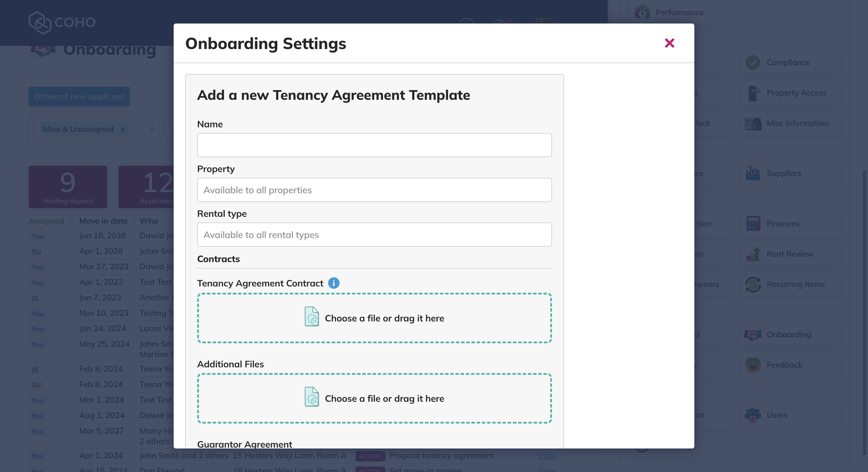Open Suppliers menu item

pyautogui.click(x=790, y=173)
